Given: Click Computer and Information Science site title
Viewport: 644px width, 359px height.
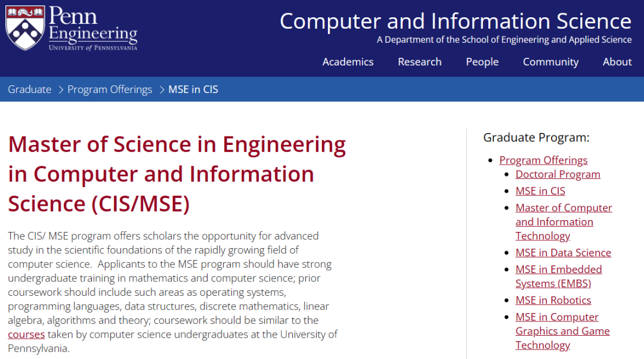Looking at the screenshot, I should tap(456, 21).
